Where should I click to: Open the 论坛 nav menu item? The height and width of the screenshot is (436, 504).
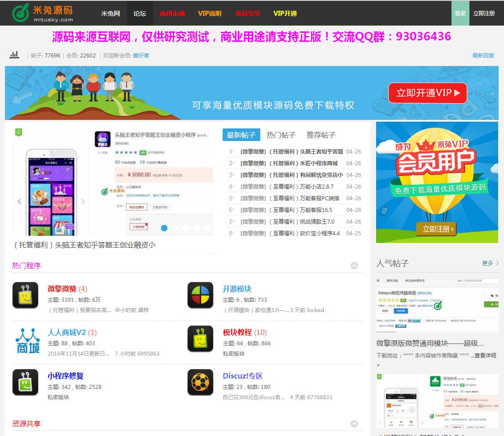[140, 13]
